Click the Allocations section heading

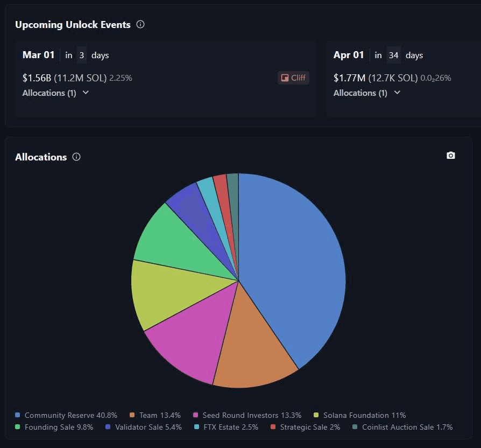(x=41, y=157)
